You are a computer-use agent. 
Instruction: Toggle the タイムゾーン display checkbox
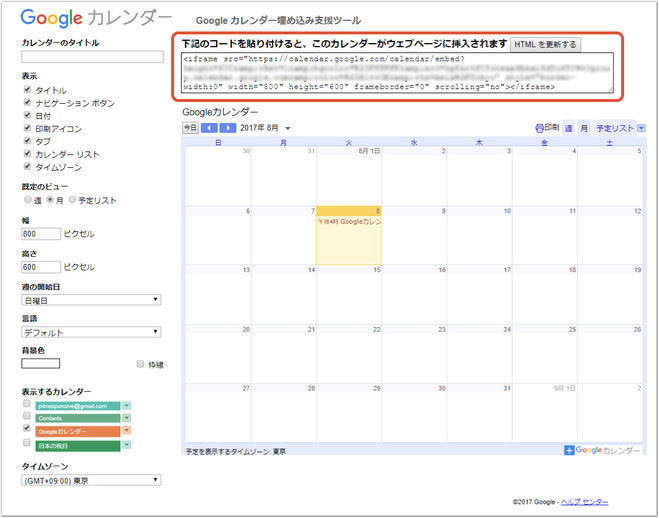pyautogui.click(x=27, y=166)
